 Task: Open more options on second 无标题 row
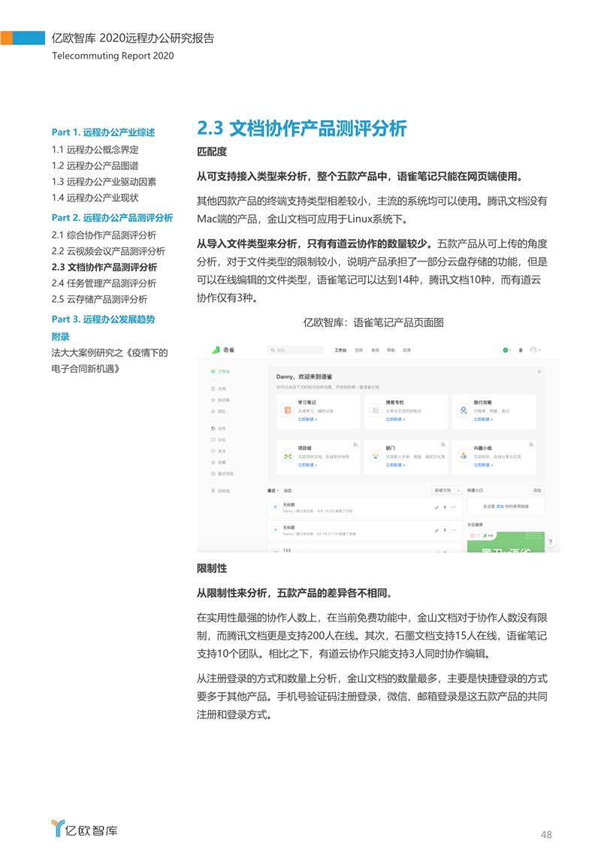[453, 531]
